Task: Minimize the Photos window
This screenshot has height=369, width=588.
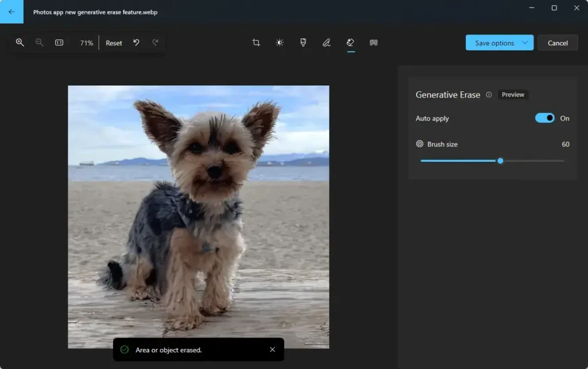Action: click(x=531, y=8)
